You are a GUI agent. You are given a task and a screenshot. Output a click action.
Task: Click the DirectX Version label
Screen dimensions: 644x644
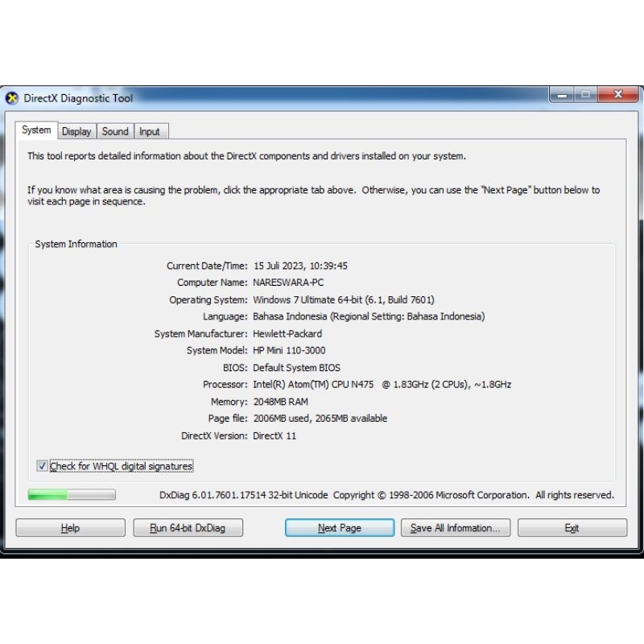[214, 436]
